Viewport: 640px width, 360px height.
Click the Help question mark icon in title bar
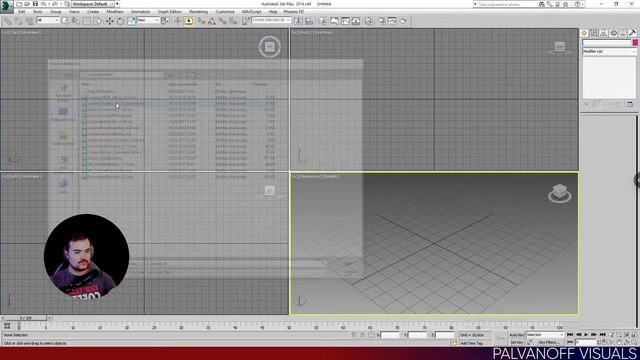(577, 4)
